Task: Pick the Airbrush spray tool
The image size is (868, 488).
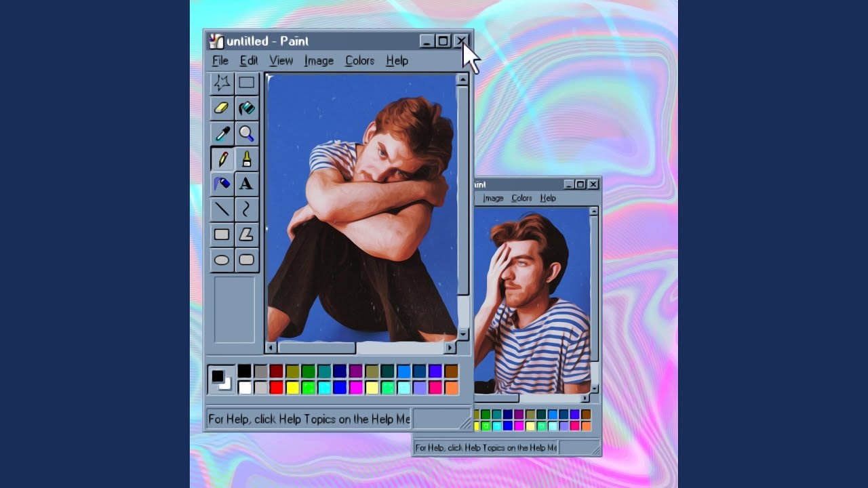Action: click(x=222, y=184)
